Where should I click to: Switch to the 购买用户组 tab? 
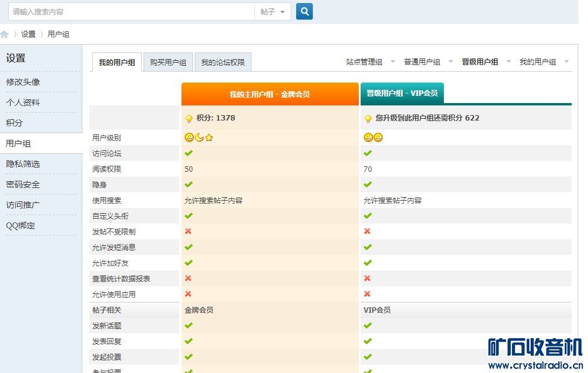tap(168, 63)
